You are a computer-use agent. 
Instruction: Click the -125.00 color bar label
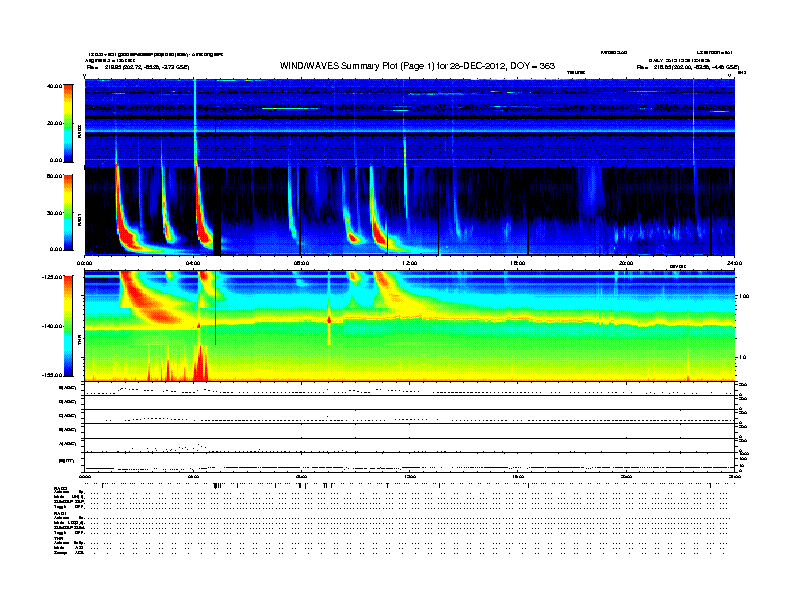pyautogui.click(x=52, y=277)
